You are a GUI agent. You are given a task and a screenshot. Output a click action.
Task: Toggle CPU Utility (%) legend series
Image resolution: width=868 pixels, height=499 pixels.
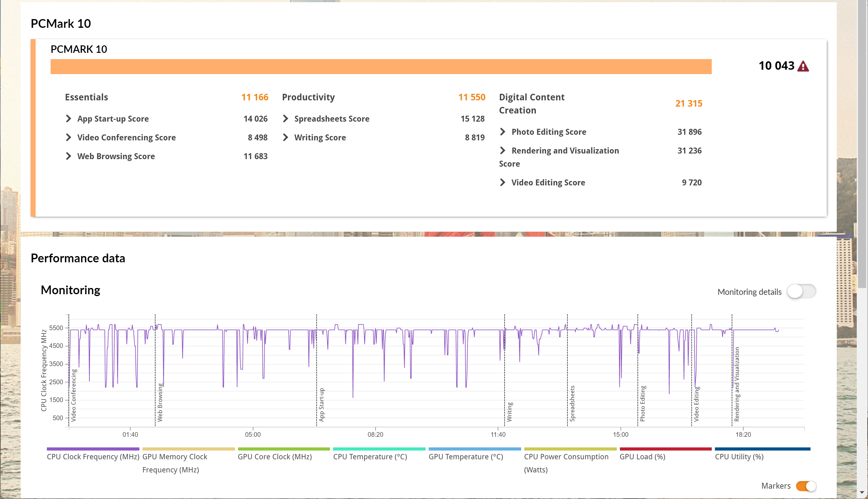[x=762, y=455]
